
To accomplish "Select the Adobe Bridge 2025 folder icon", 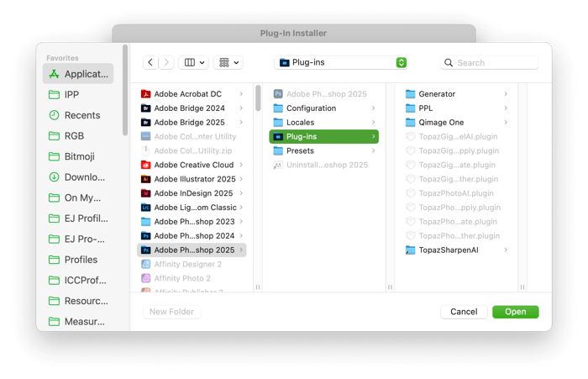I will [x=145, y=123].
